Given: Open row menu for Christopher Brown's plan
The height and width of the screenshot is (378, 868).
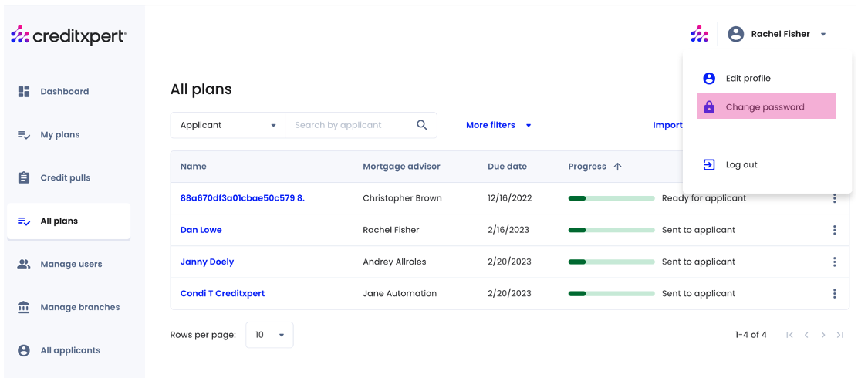Looking at the screenshot, I should [834, 198].
